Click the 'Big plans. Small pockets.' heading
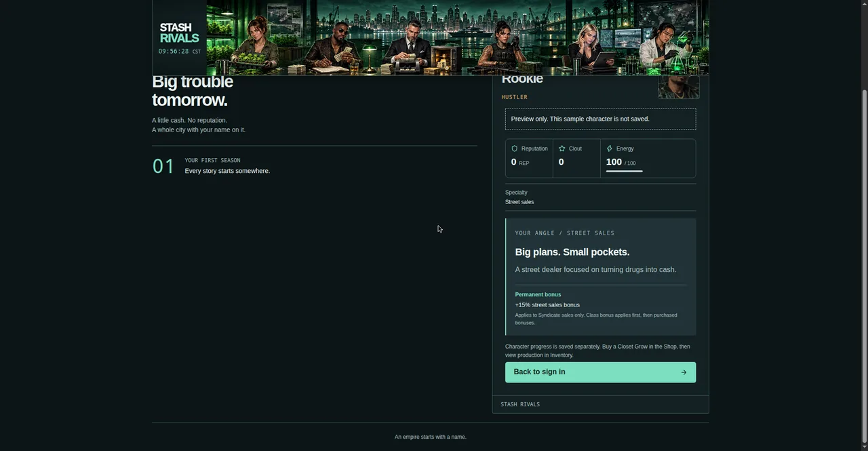The image size is (868, 451). pos(572,252)
